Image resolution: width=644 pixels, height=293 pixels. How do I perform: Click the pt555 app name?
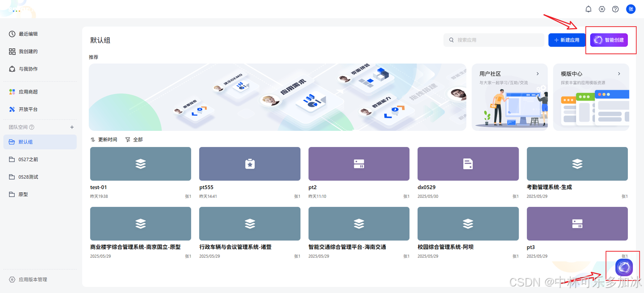tap(206, 187)
